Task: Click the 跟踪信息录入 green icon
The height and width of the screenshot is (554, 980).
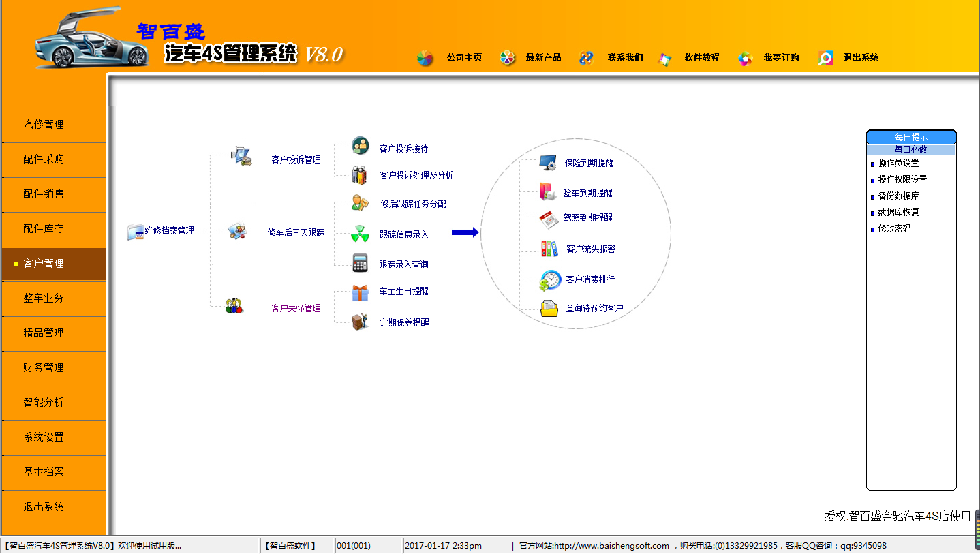Action: pyautogui.click(x=360, y=234)
